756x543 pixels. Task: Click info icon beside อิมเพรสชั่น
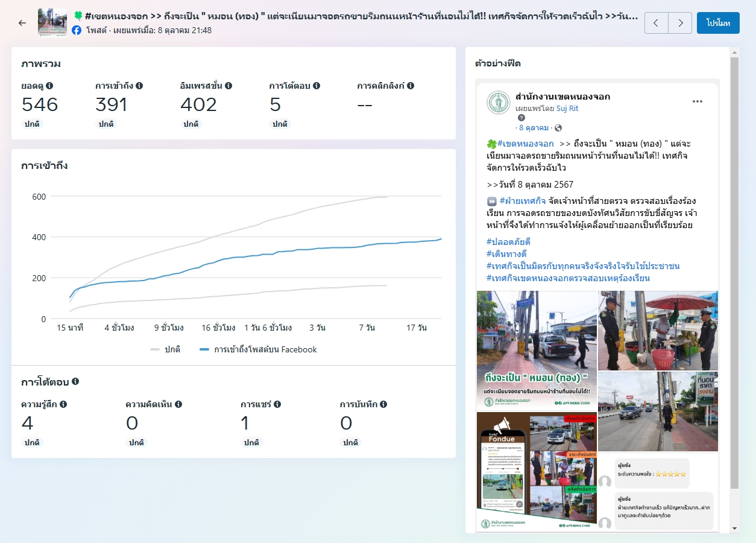tap(228, 86)
